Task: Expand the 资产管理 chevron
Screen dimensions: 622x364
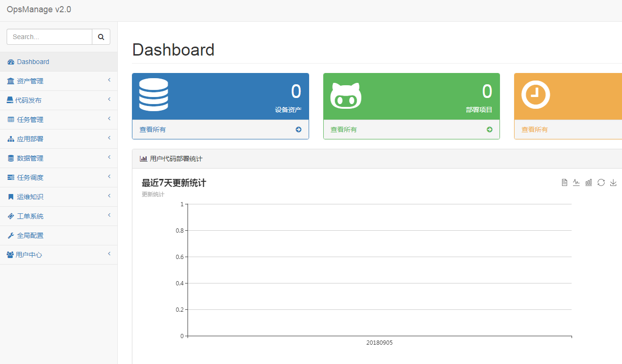Action: pyautogui.click(x=109, y=80)
